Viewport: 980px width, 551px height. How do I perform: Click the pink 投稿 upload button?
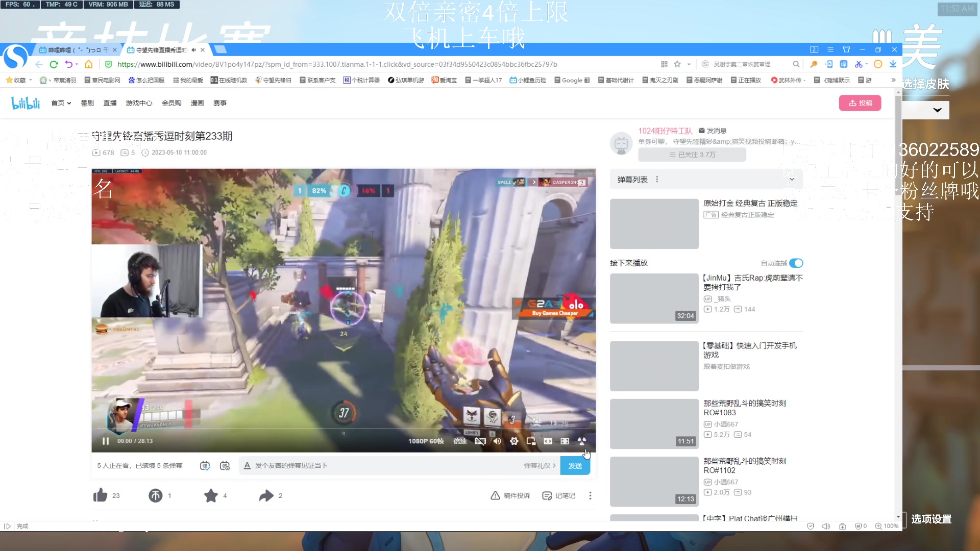(x=860, y=103)
